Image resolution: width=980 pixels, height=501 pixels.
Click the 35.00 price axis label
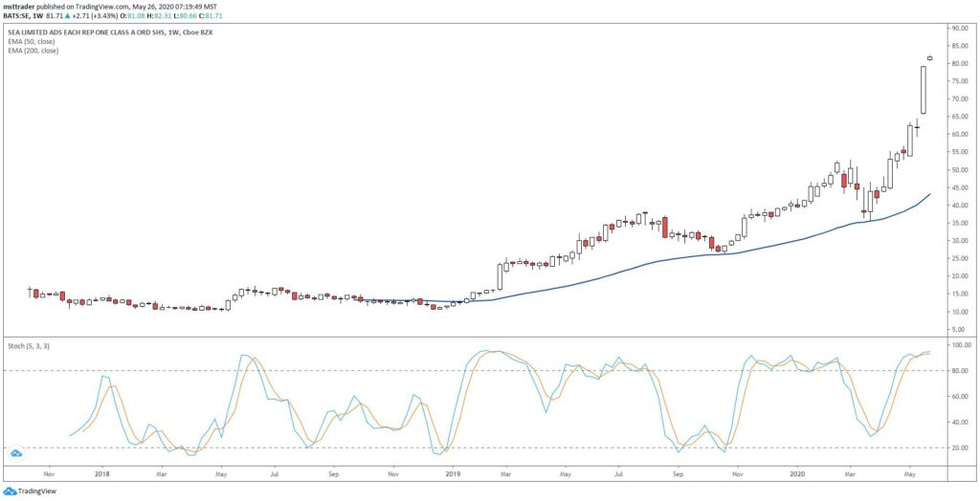pos(959,223)
